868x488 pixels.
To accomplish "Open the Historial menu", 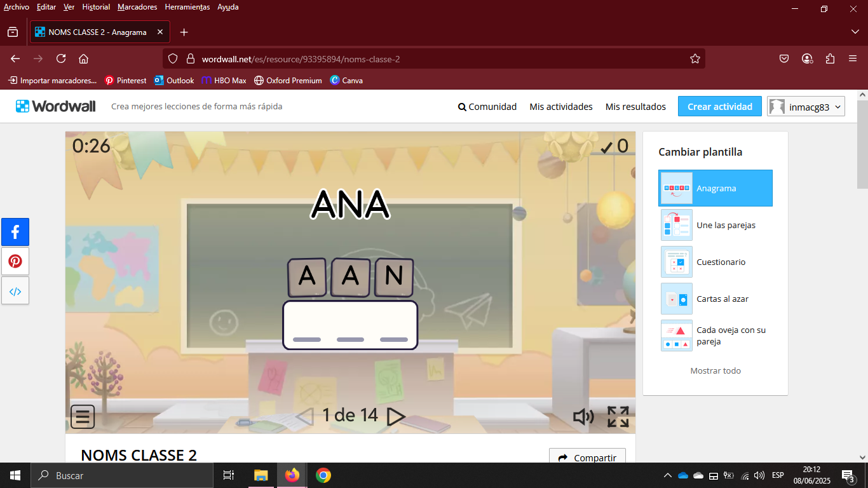I will [x=96, y=7].
